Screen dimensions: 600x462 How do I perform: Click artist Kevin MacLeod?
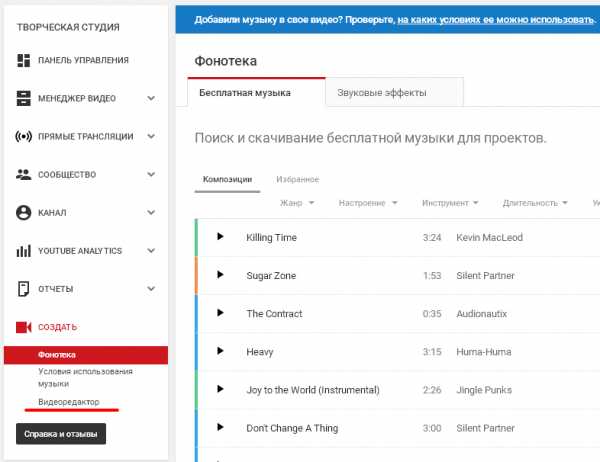[x=489, y=237]
